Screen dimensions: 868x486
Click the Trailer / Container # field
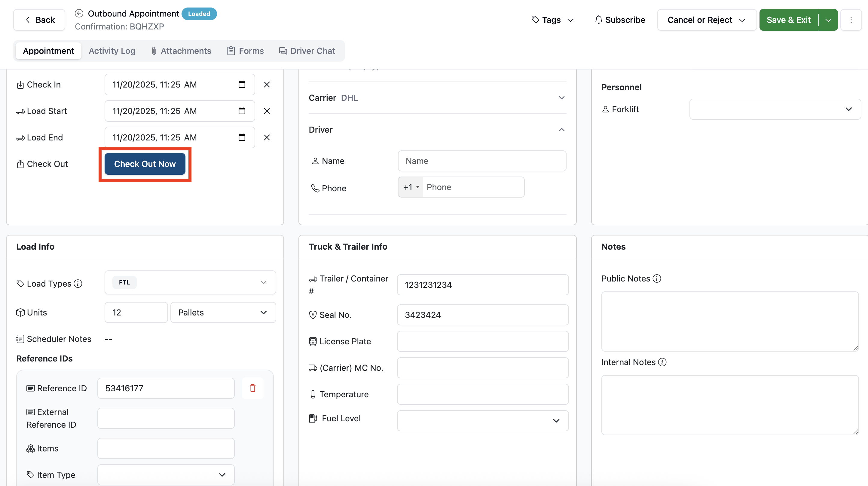[x=482, y=285]
